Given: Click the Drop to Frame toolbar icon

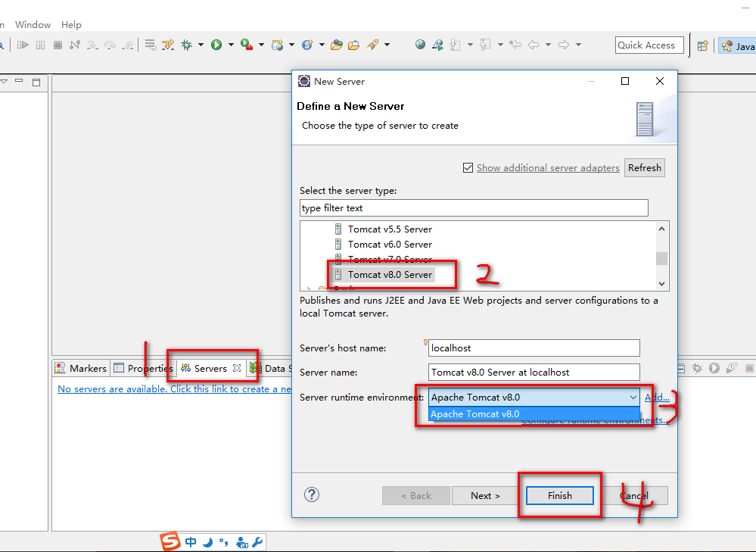Looking at the screenshot, I should click(x=151, y=45).
